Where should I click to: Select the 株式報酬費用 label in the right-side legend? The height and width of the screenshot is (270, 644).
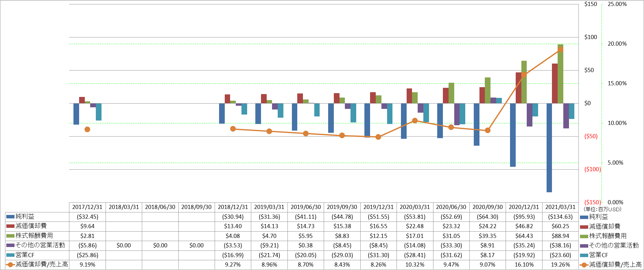[x=608, y=236]
